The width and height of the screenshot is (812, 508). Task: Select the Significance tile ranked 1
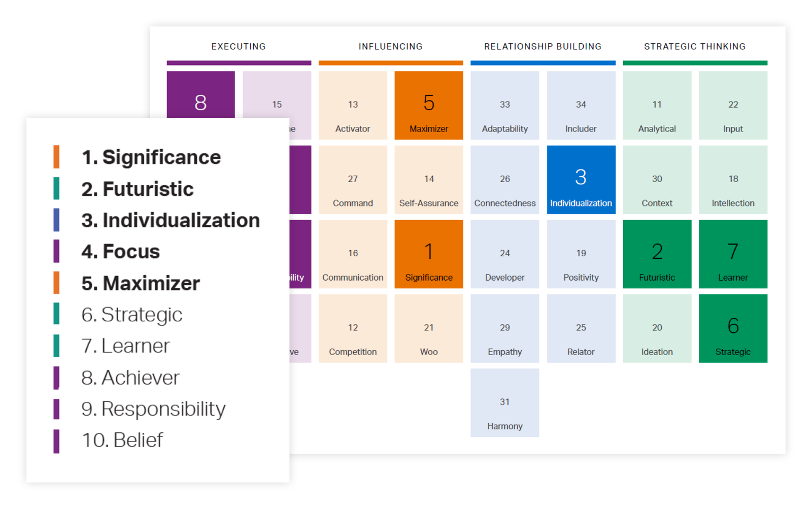coord(428,254)
